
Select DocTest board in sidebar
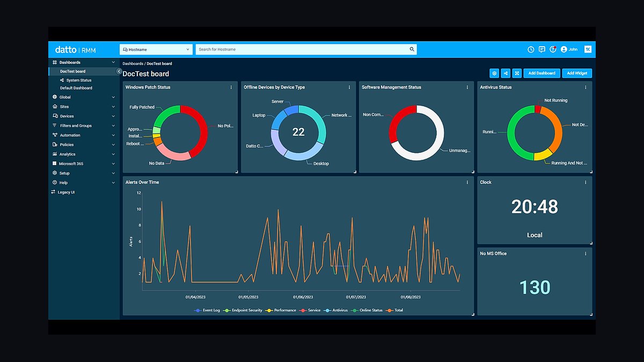coord(72,71)
